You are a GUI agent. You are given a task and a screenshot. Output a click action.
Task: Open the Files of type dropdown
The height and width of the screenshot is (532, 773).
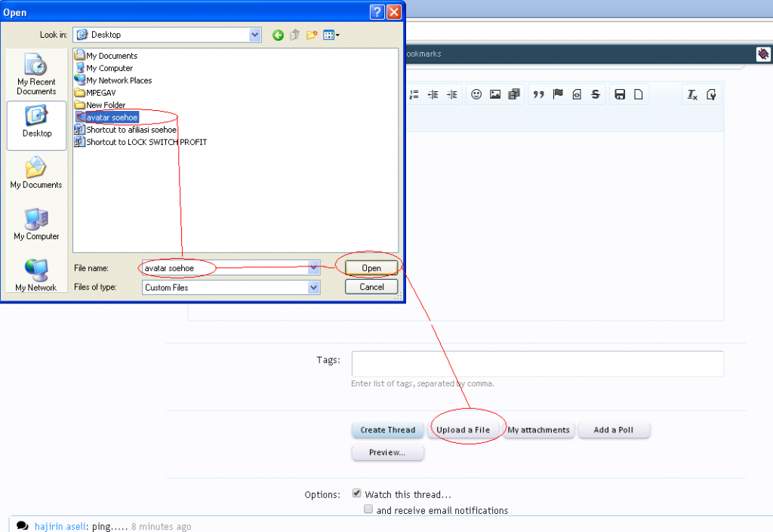[x=313, y=288]
